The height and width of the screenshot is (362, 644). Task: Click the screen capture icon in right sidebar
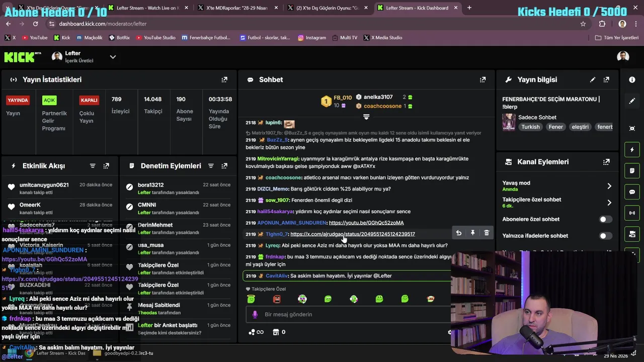632,128
